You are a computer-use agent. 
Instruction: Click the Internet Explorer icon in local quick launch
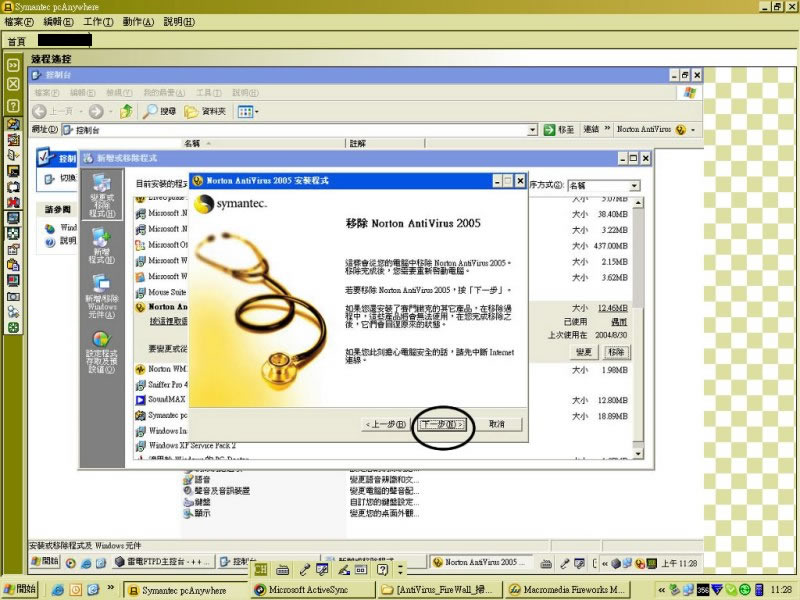(x=58, y=590)
